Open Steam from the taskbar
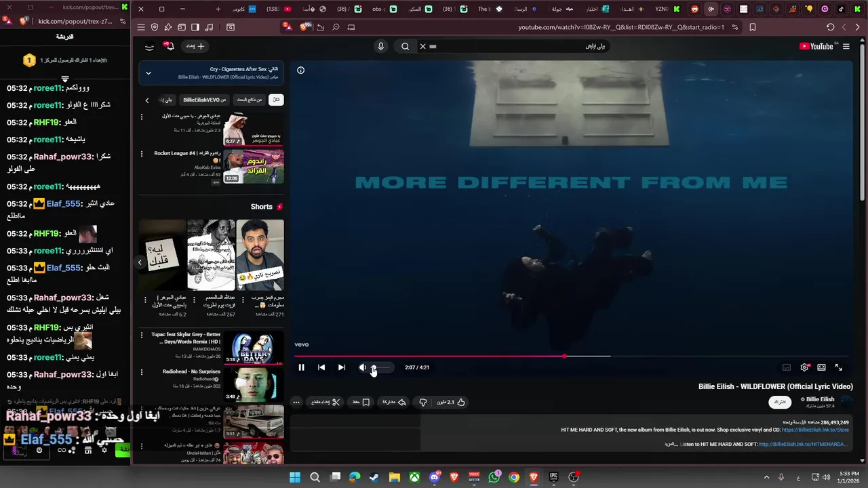Viewport: 868px width, 488px height. [x=374, y=477]
